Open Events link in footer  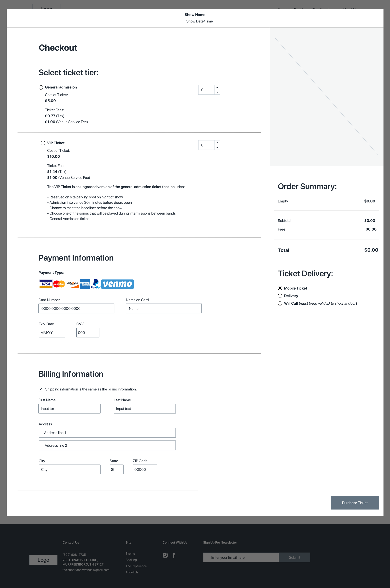(130, 553)
